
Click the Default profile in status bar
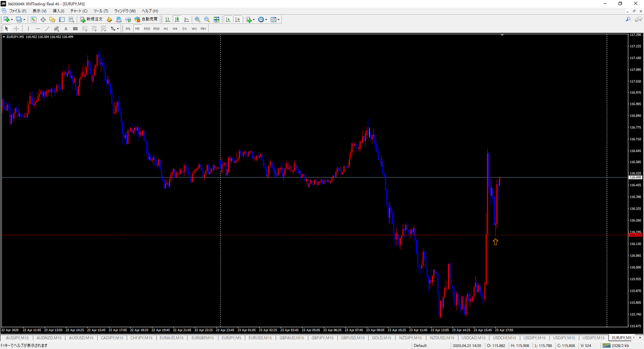click(x=420, y=345)
